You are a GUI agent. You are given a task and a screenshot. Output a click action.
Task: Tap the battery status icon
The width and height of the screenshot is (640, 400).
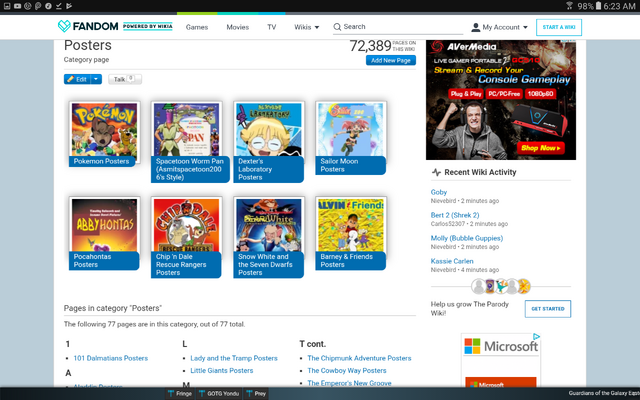tap(598, 6)
